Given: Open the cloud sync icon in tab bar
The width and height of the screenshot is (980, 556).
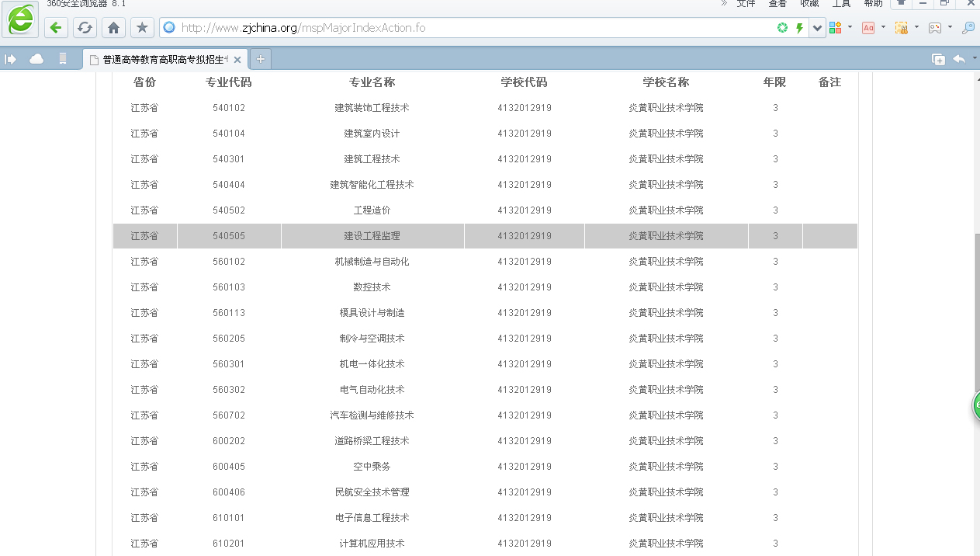Looking at the screenshot, I should point(36,59).
